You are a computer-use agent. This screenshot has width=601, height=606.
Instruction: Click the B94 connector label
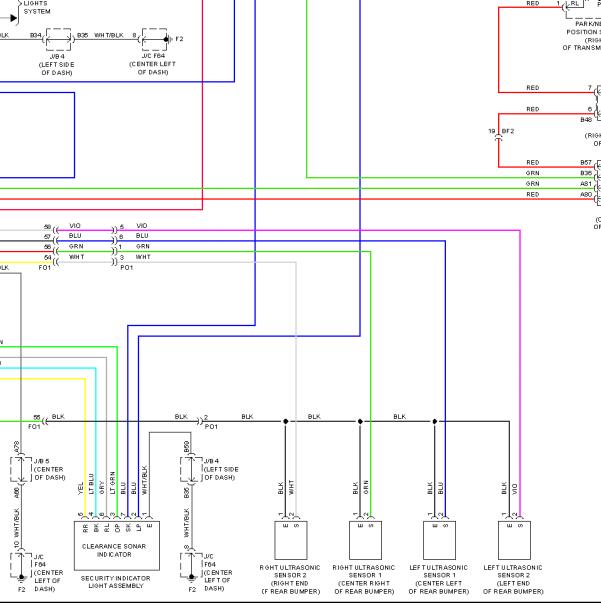pyautogui.click(x=36, y=35)
